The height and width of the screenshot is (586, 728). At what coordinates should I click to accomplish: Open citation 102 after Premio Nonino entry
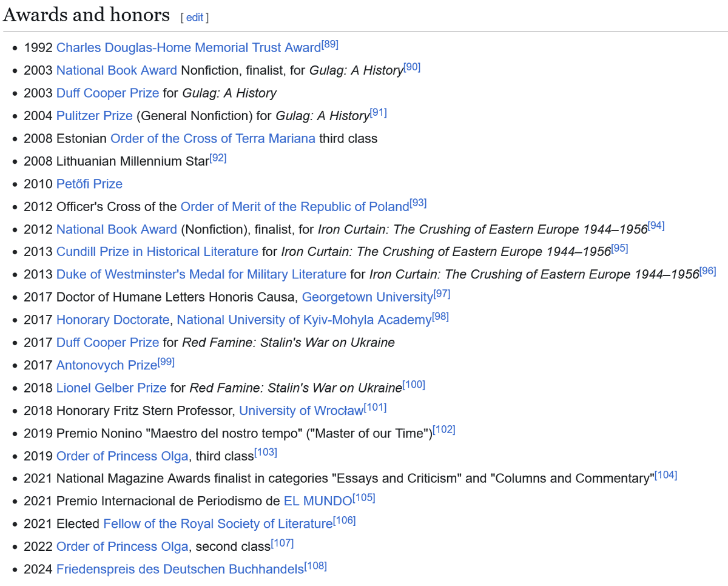point(444,429)
